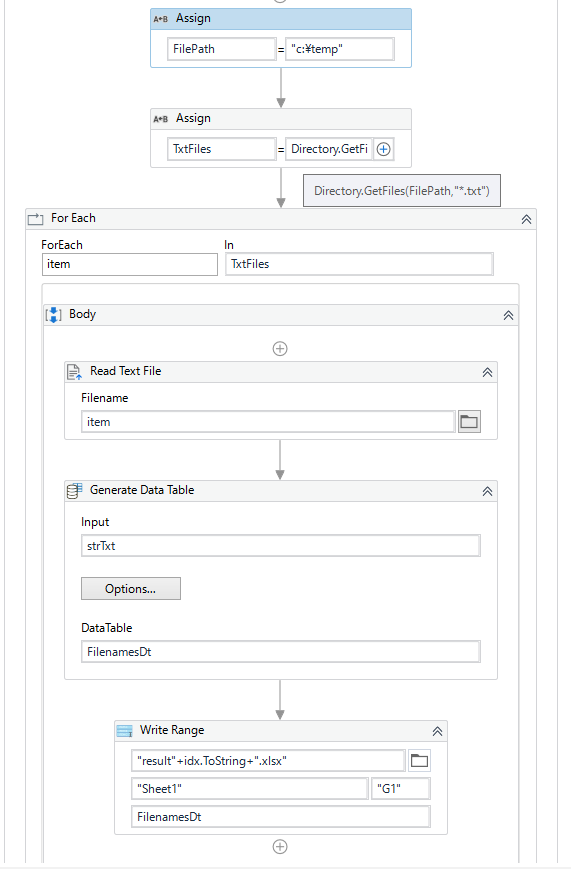571x869 pixels.
Task: Click the Generate Data Table activity icon
Action: (x=74, y=490)
